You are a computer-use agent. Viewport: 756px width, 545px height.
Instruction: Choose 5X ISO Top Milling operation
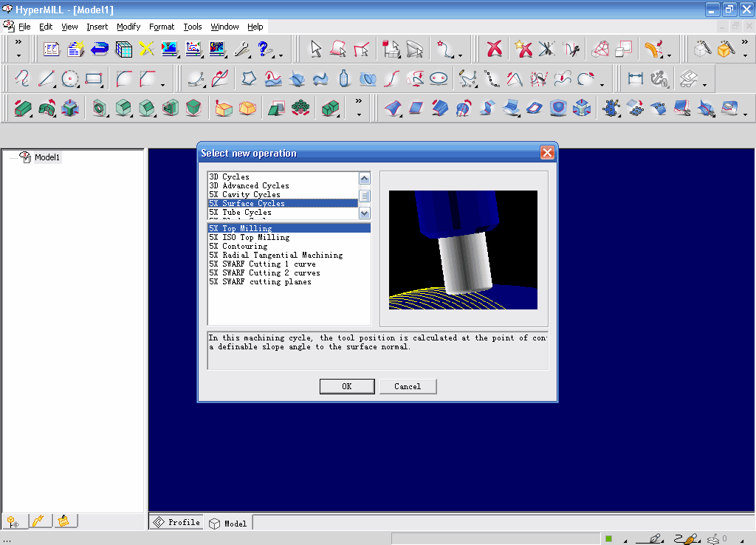click(x=289, y=237)
